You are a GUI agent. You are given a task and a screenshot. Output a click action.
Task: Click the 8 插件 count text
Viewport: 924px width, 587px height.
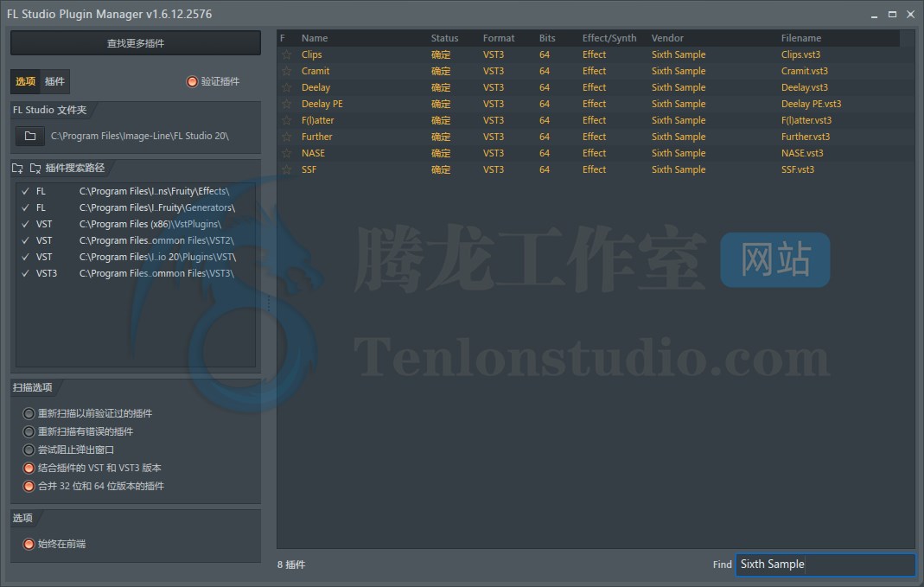pyautogui.click(x=291, y=565)
